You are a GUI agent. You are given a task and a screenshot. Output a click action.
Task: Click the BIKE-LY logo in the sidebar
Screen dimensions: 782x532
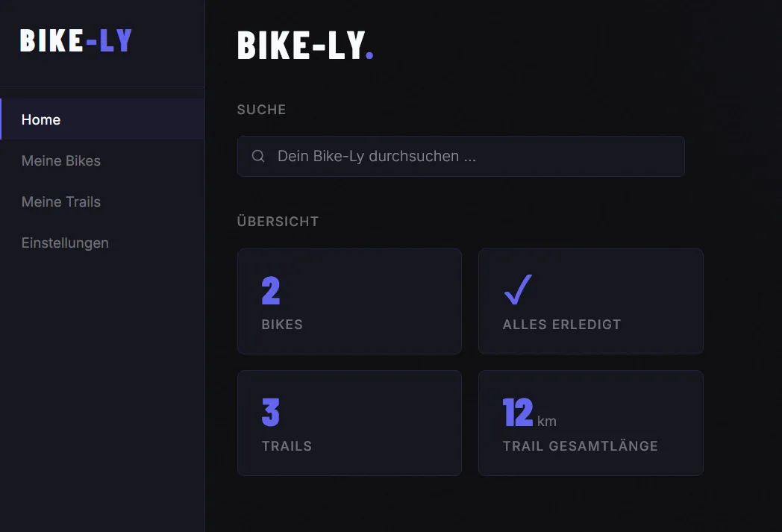click(x=75, y=41)
